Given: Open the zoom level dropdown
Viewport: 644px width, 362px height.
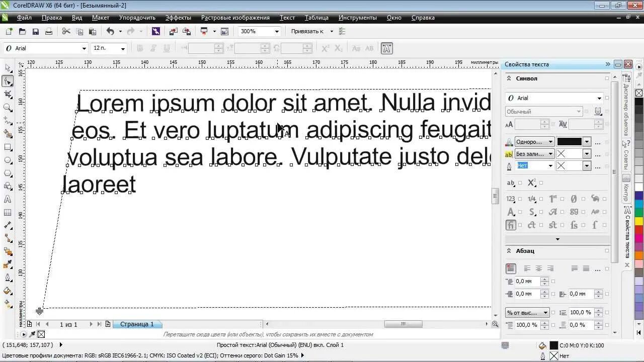Looking at the screenshot, I should (276, 31).
